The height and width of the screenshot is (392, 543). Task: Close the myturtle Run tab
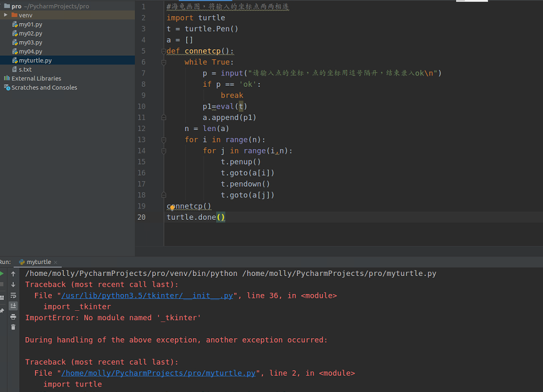56,262
